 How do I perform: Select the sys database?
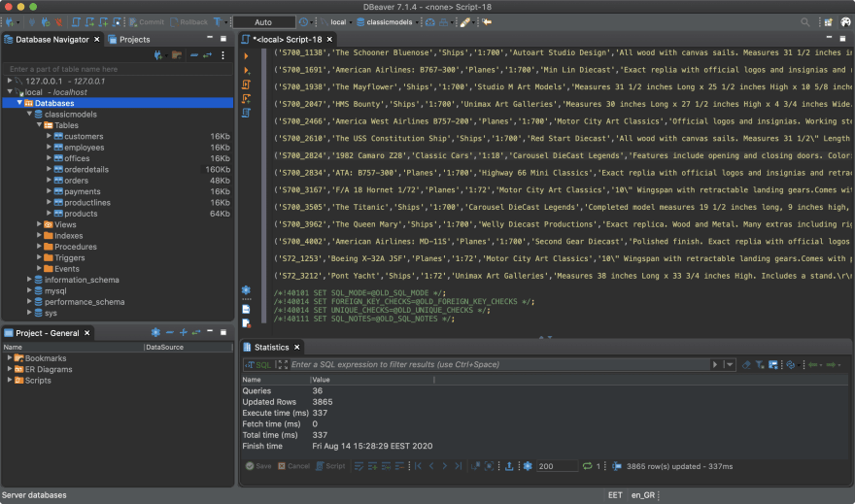(51, 313)
